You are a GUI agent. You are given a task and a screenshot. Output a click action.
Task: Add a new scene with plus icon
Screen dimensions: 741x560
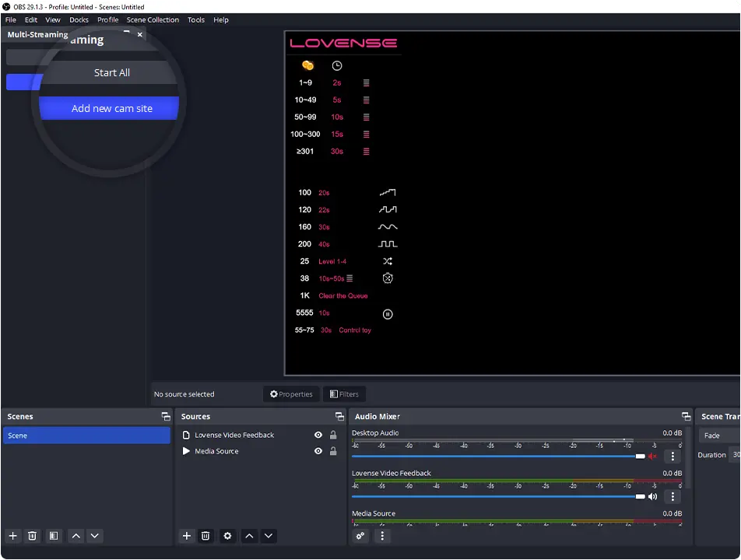(12, 536)
